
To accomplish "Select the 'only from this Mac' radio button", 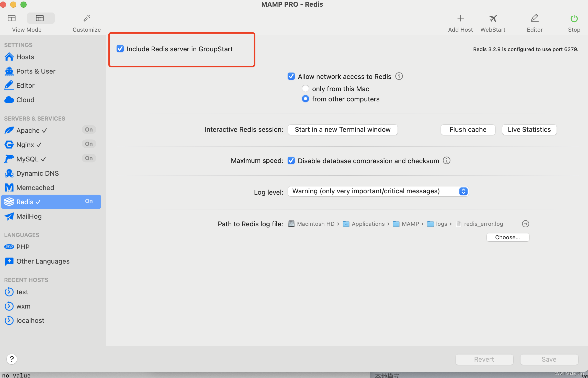I will tap(306, 89).
